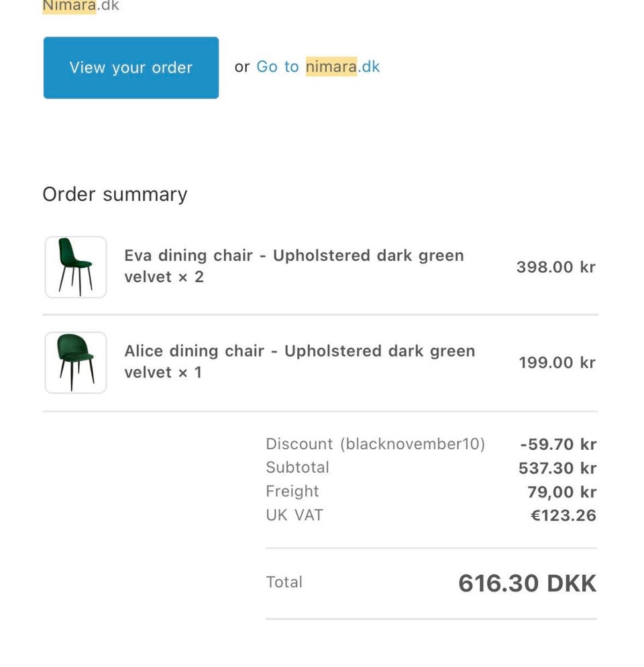Click the Nimara.dk text at top
Screen dimensions: 644x667
click(x=80, y=7)
